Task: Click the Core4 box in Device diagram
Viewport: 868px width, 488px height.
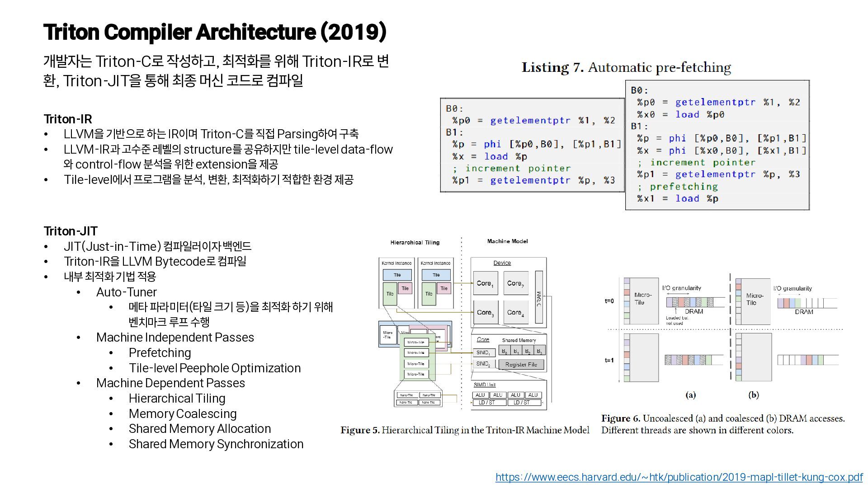Action: click(x=515, y=312)
